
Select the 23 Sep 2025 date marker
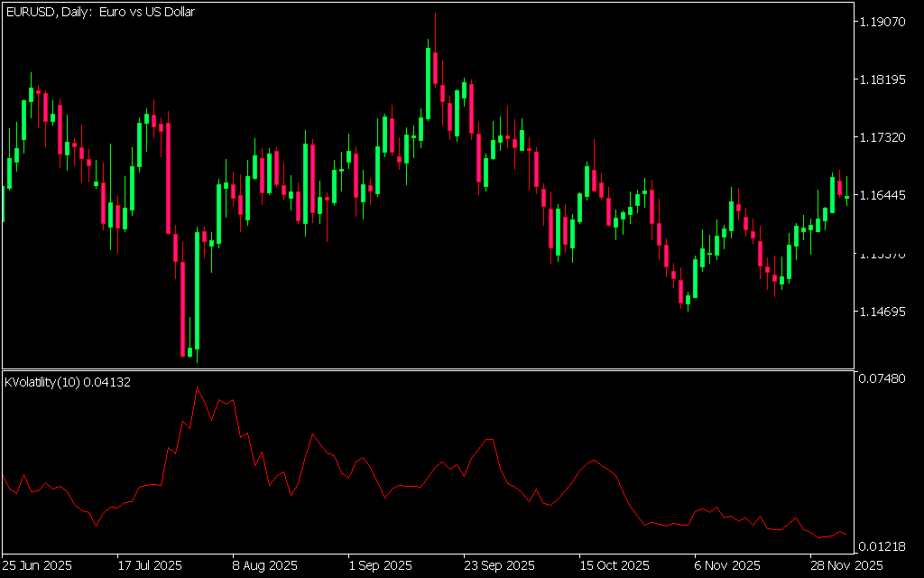tap(497, 566)
